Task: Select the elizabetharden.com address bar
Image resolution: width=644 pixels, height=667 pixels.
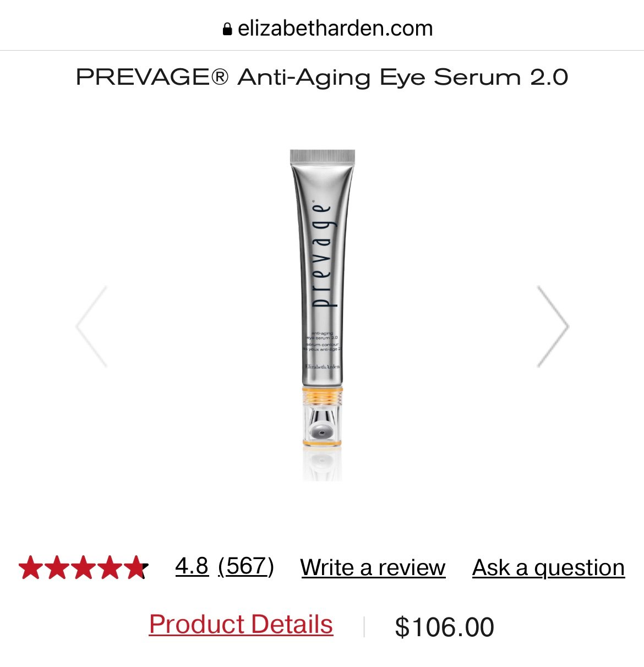Action: [328, 29]
